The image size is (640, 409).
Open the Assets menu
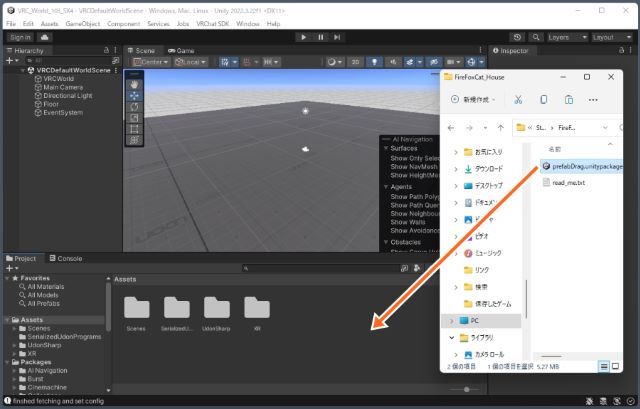tap(49, 24)
